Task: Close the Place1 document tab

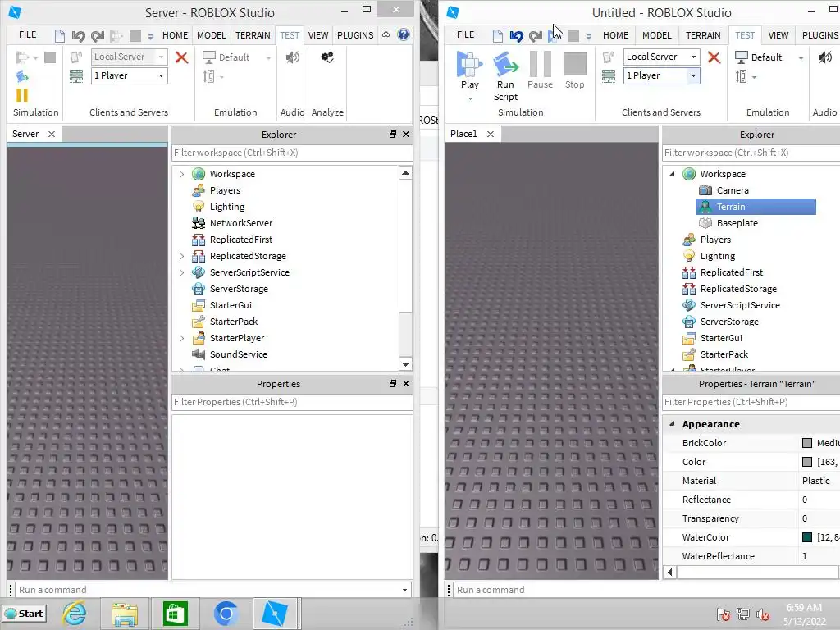Action: (491, 134)
